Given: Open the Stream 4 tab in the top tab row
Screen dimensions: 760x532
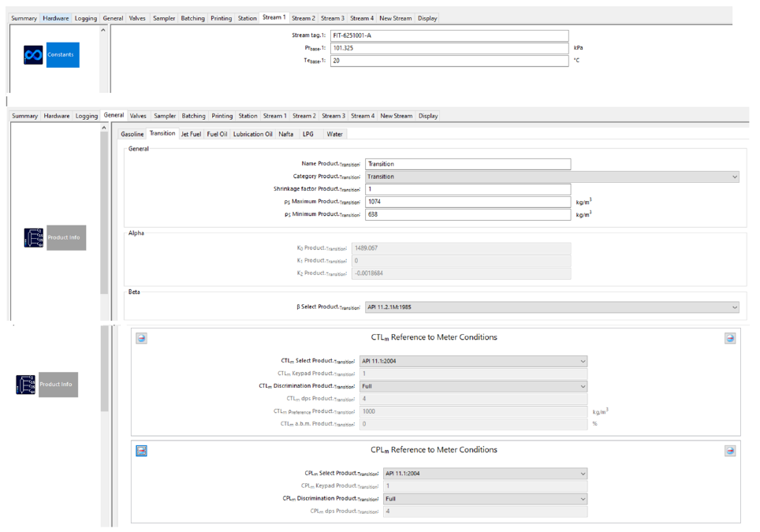Looking at the screenshot, I should tap(362, 18).
